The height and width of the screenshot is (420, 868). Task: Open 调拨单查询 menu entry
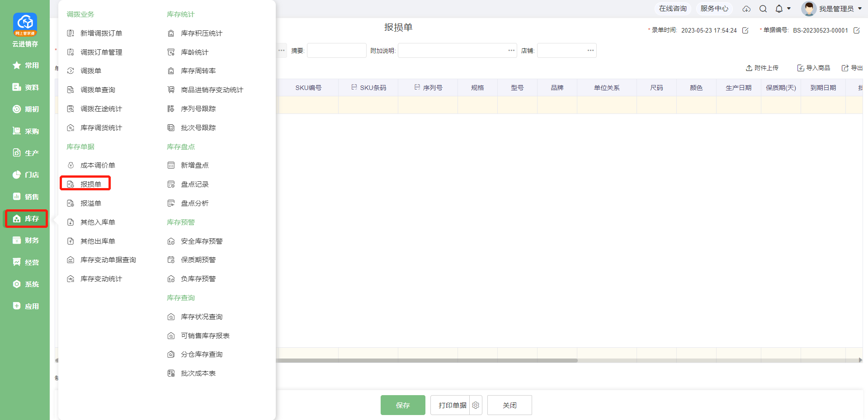click(x=91, y=90)
